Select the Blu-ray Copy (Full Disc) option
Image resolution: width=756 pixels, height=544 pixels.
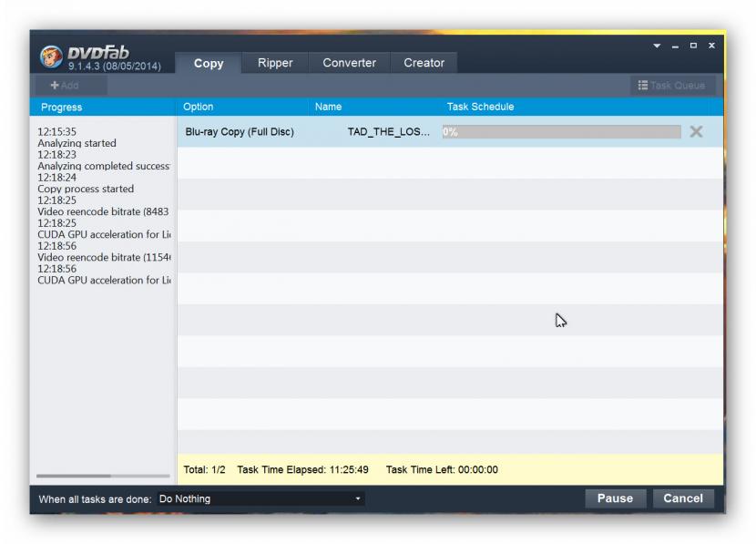[x=240, y=131]
